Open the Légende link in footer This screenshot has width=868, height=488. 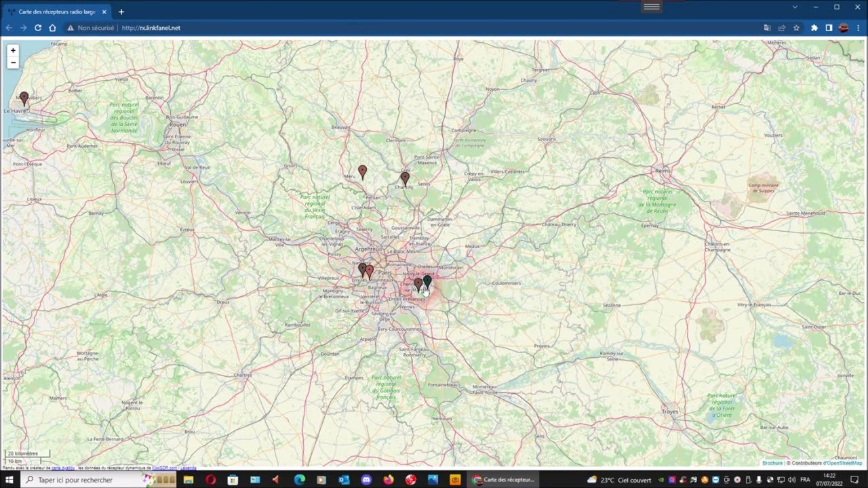point(189,468)
